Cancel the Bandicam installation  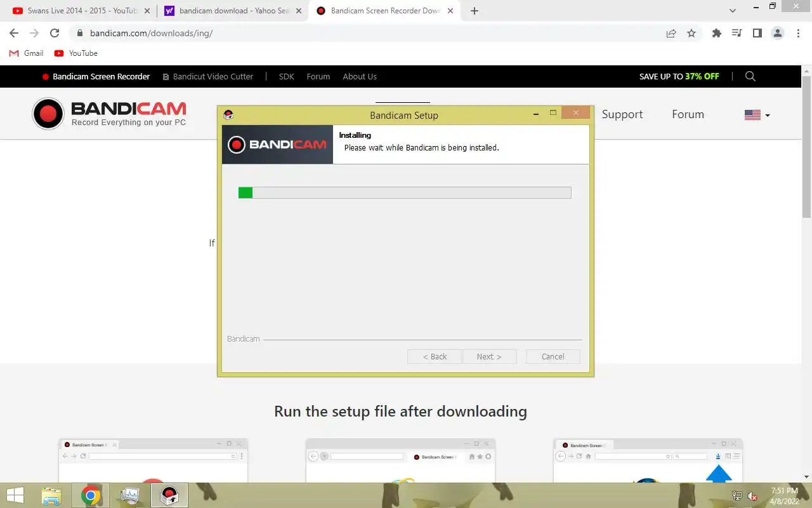coord(553,356)
